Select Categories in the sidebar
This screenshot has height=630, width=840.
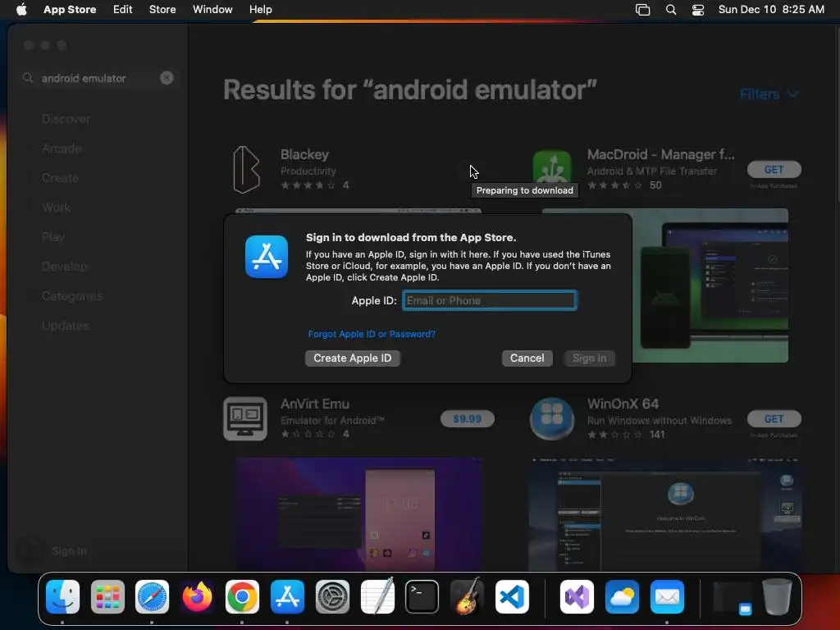72,295
